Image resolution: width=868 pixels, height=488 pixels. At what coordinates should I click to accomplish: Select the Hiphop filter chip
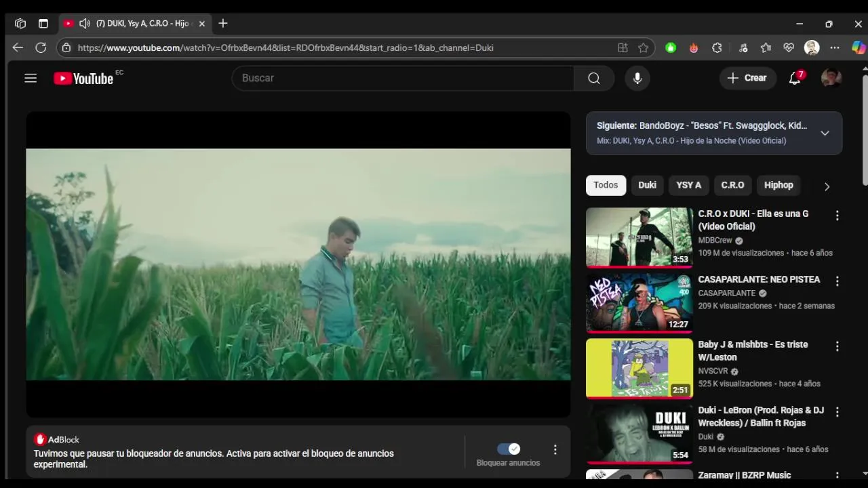pyautogui.click(x=778, y=185)
